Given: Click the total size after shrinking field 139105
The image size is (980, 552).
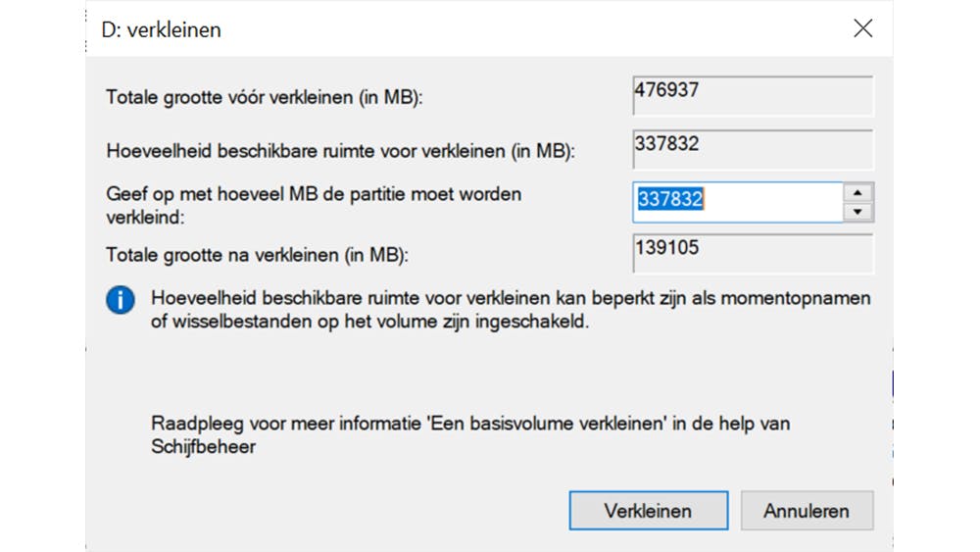Looking at the screenshot, I should pos(752,254).
